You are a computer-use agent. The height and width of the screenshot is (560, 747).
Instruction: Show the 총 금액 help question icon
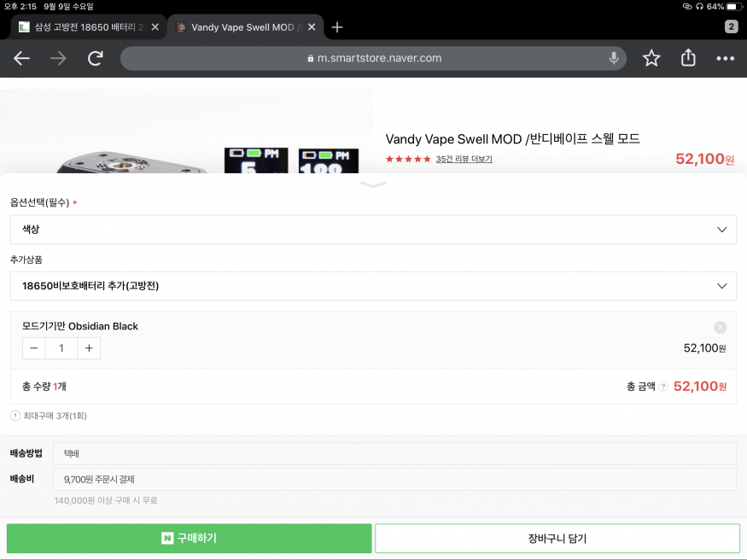[663, 387]
